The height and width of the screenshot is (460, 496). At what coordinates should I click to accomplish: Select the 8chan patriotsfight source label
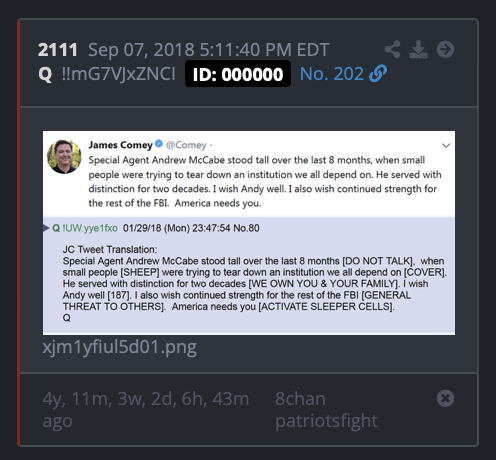[x=326, y=409]
